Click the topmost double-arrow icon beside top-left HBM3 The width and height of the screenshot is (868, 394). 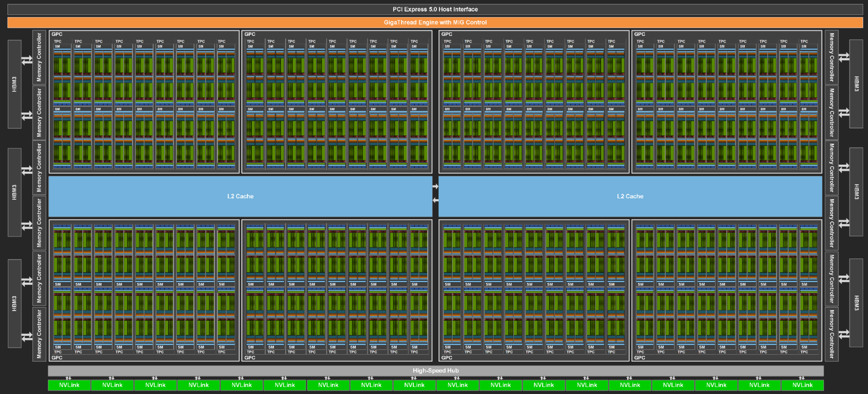click(x=27, y=60)
